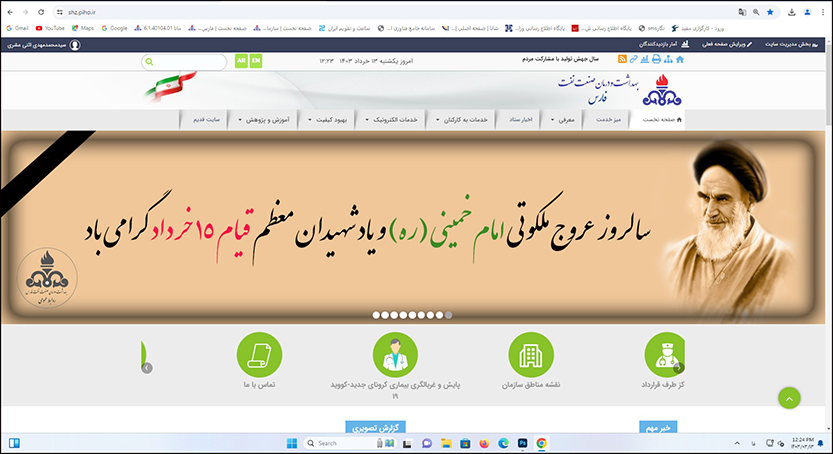833x454 pixels.
Task: Open Chrome profile icon
Action: [x=807, y=12]
